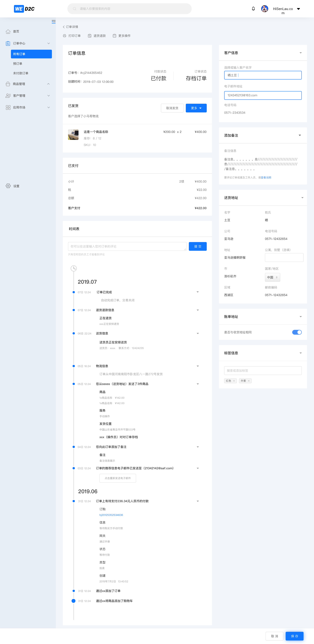Remove the 红色 tag

click(234, 381)
